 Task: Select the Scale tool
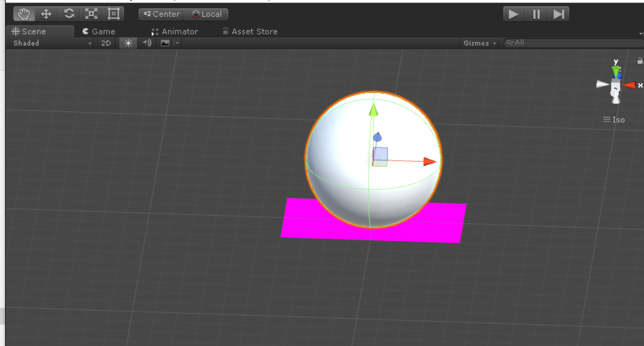(91, 13)
